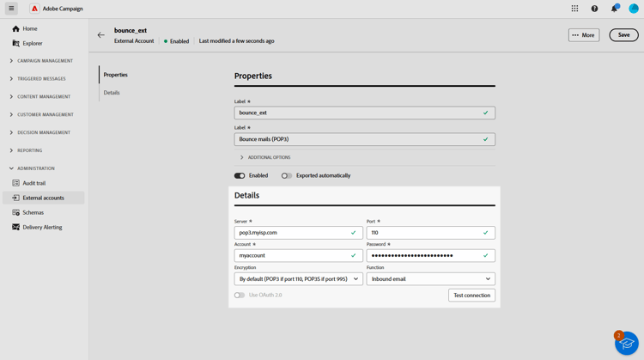Open the Function dropdown
644x360 pixels.
click(x=430, y=278)
